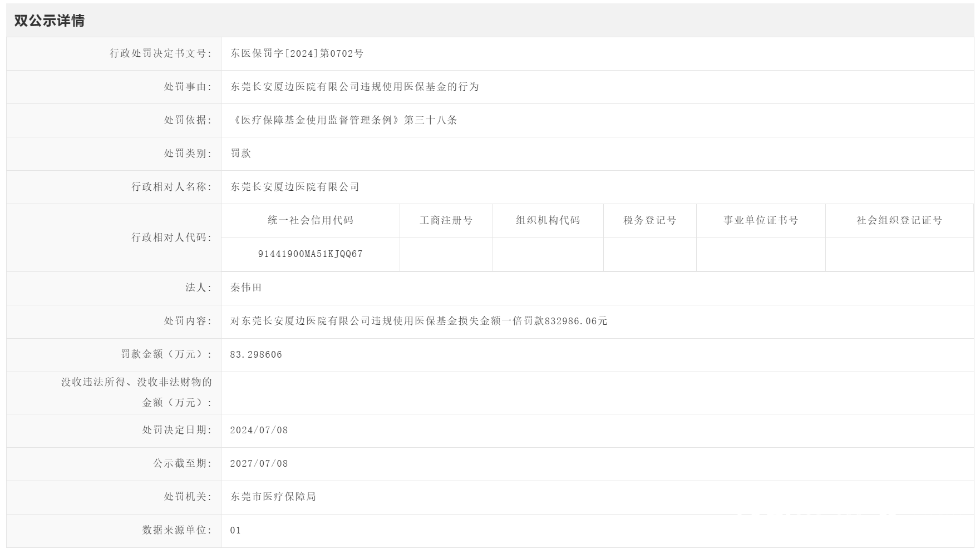This screenshot has width=980, height=554.
Task: Click the 法人 label
Action: tap(199, 288)
